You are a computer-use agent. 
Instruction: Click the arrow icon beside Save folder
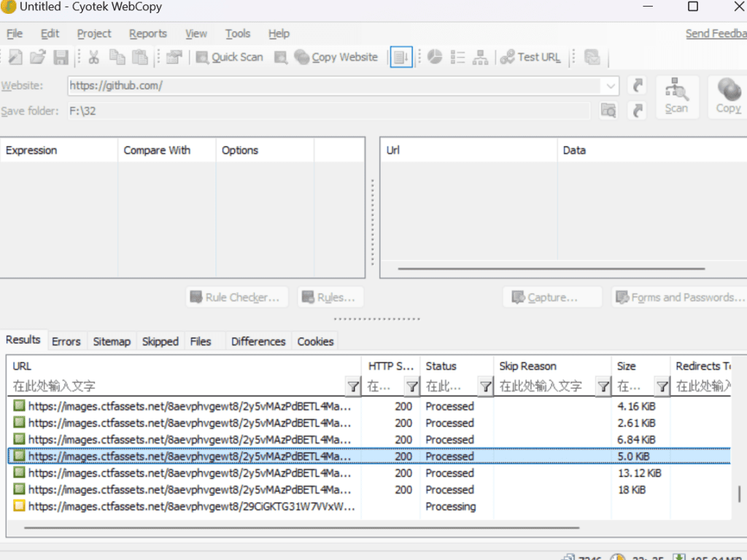[638, 111]
